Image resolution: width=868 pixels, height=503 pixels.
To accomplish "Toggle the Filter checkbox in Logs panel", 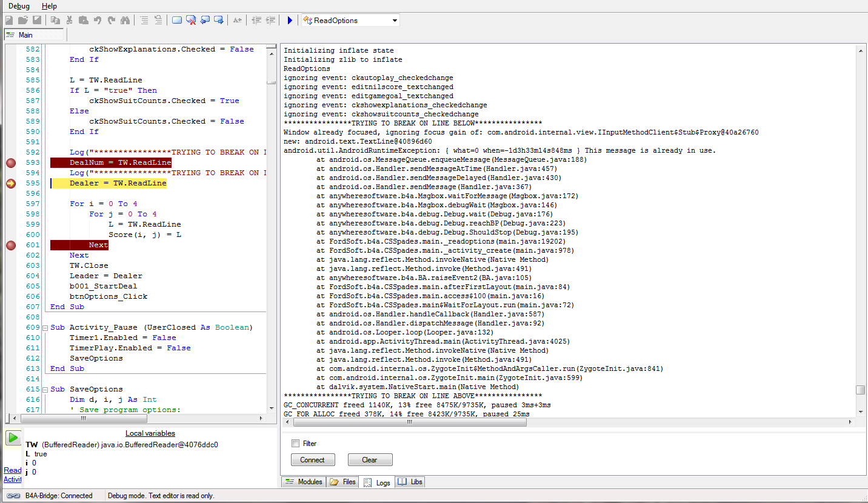I will (296, 444).
